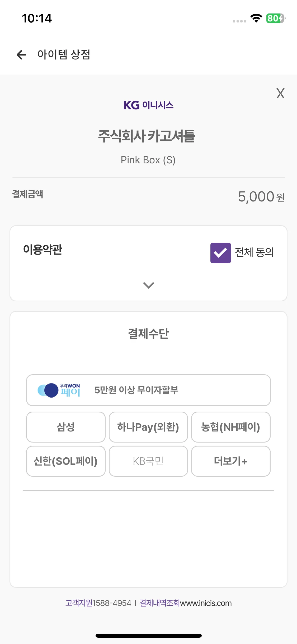
Task: Select 삼성 card payment
Action: coord(66,427)
